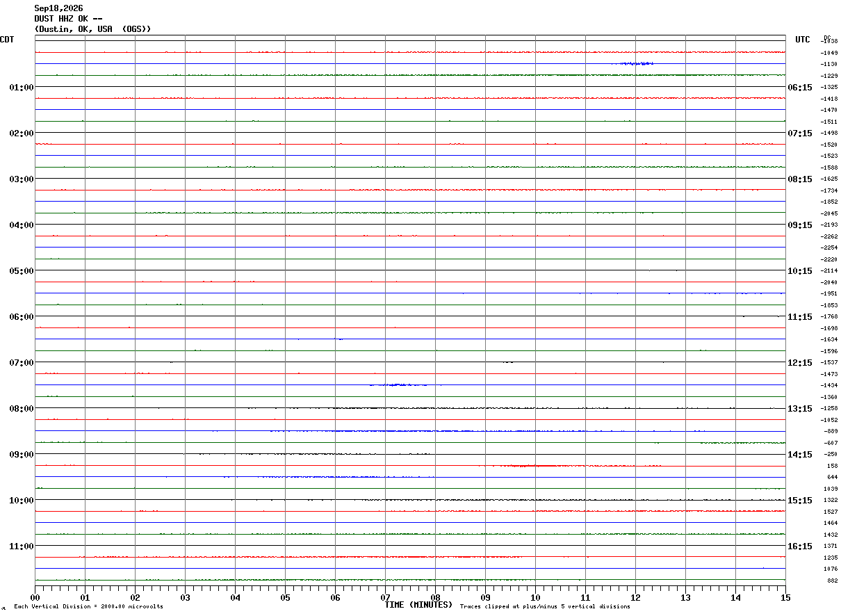Click the minute 10 axis tick label
Viewport: 841px width, 616px height.
click(x=535, y=597)
